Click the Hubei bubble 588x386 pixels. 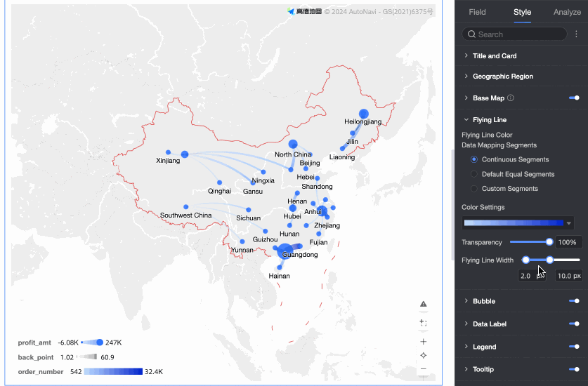[292, 208]
